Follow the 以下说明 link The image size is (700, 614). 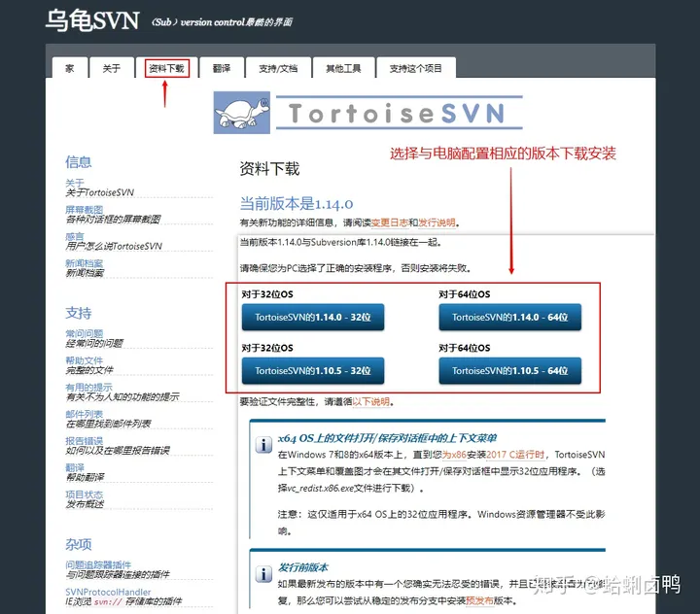tap(371, 401)
